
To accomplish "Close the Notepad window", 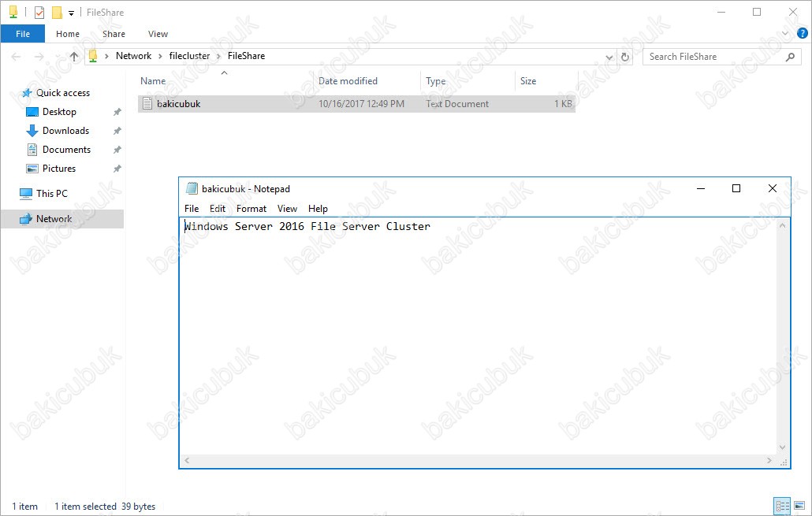I will (772, 188).
